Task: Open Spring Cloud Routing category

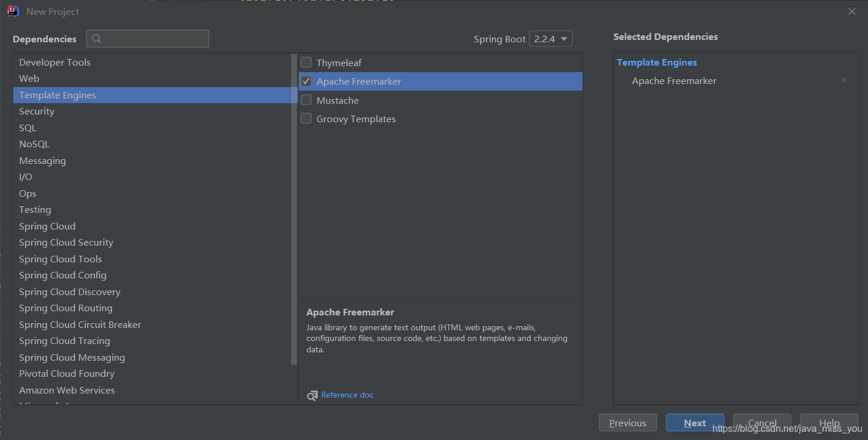Action: pyautogui.click(x=151, y=308)
